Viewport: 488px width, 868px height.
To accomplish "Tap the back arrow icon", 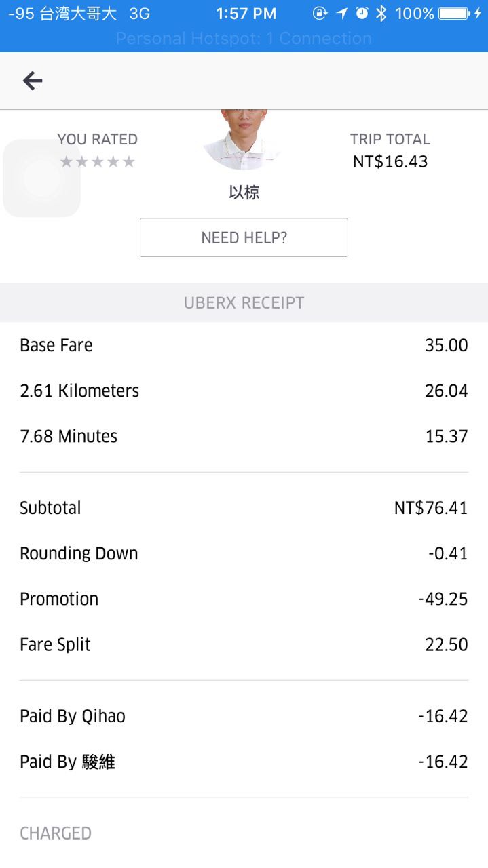I will (x=33, y=81).
